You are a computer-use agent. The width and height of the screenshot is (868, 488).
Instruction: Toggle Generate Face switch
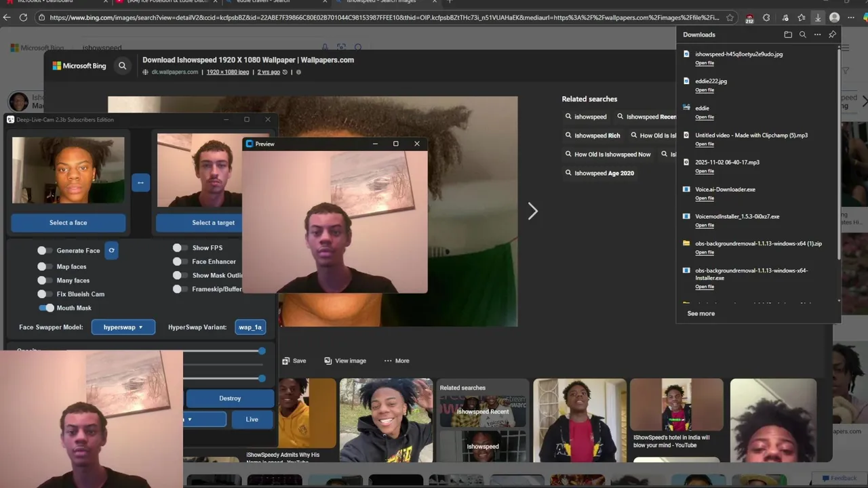click(45, 251)
